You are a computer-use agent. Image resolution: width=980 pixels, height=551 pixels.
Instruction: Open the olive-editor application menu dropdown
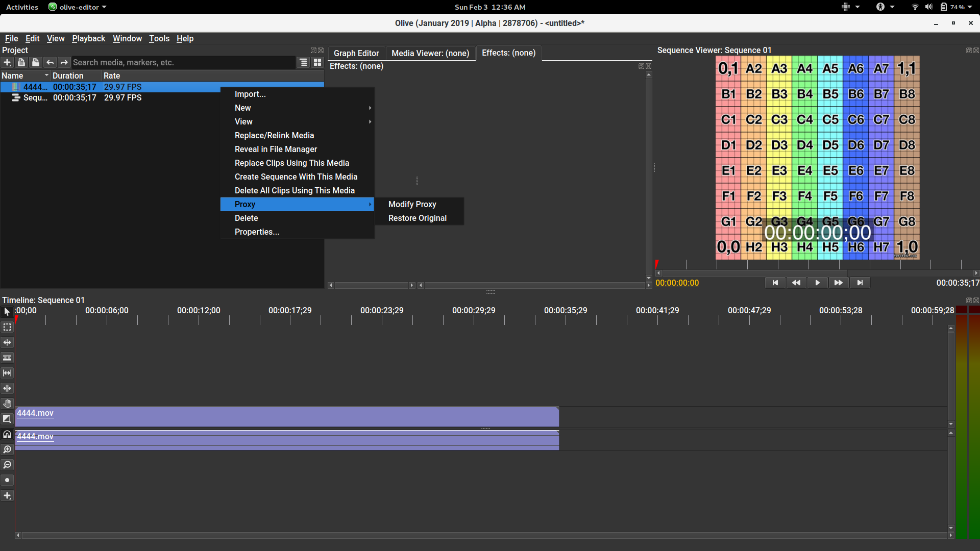pos(78,7)
